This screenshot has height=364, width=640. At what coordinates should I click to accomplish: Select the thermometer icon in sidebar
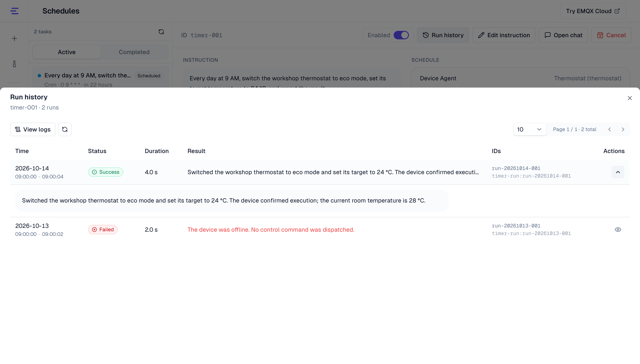tap(14, 64)
